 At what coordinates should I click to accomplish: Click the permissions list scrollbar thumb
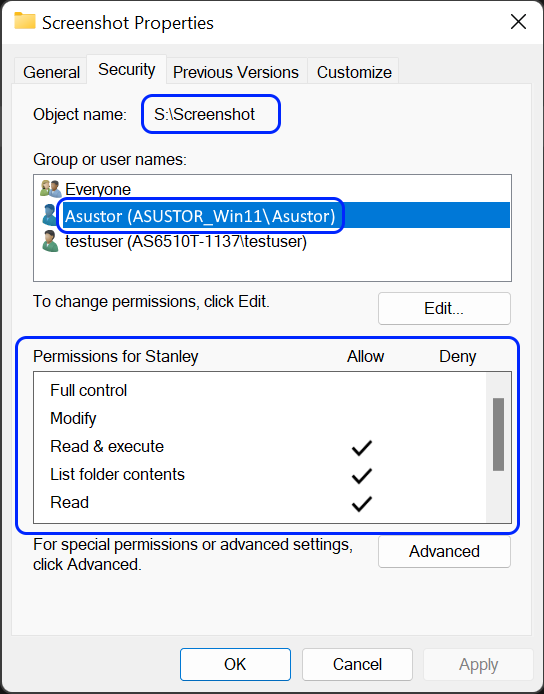click(498, 434)
